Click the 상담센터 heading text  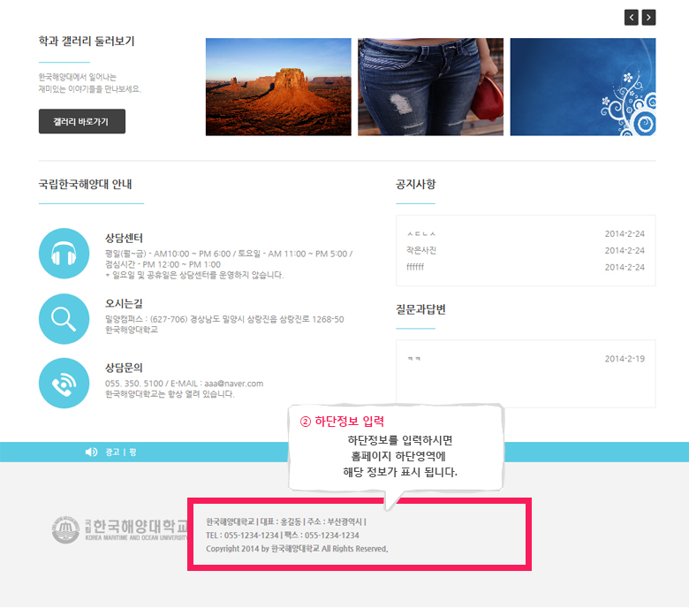tap(124, 238)
